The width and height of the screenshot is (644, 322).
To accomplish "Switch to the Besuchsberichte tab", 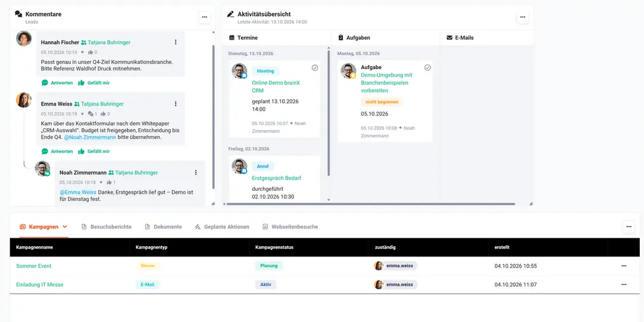I will 106,227.
